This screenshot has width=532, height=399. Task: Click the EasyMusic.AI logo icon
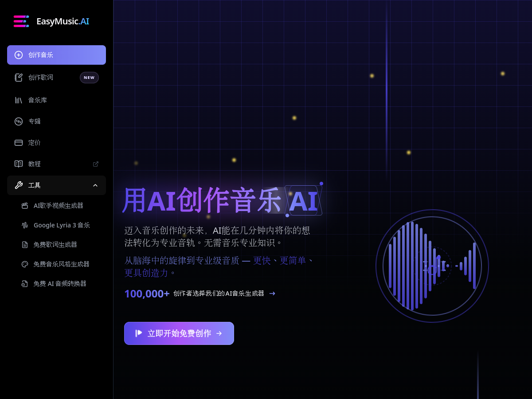point(21,21)
